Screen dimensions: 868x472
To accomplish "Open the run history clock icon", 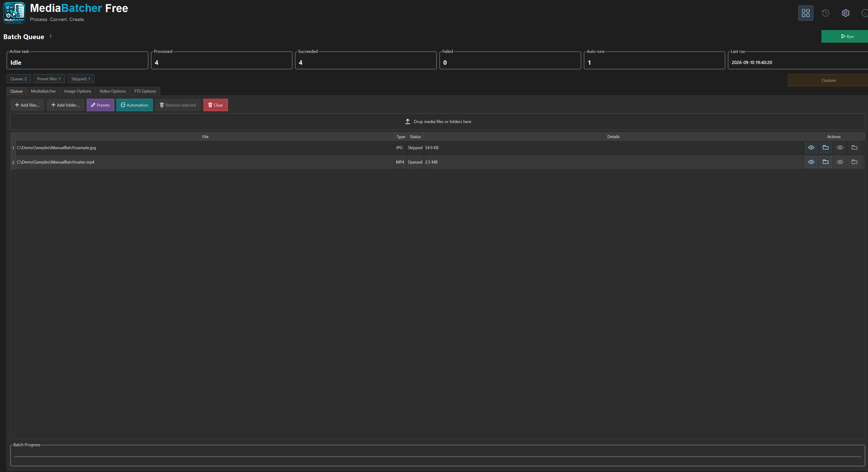I will point(825,13).
